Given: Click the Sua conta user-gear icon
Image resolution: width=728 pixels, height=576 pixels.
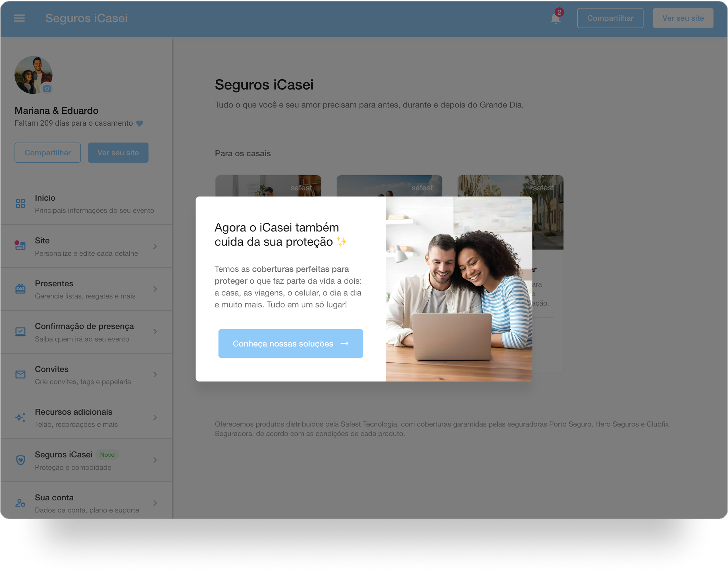Looking at the screenshot, I should coord(20,503).
